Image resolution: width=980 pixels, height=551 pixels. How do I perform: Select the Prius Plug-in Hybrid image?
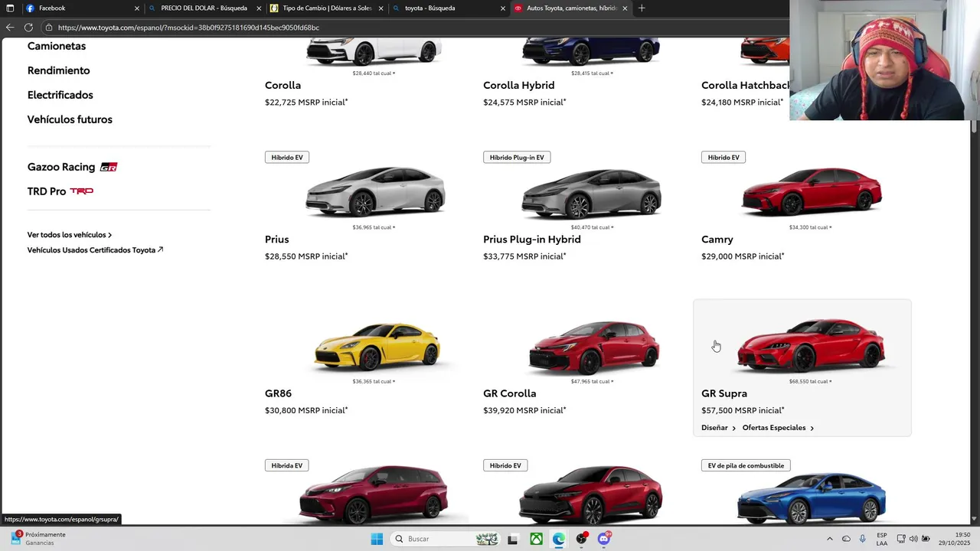click(592, 192)
